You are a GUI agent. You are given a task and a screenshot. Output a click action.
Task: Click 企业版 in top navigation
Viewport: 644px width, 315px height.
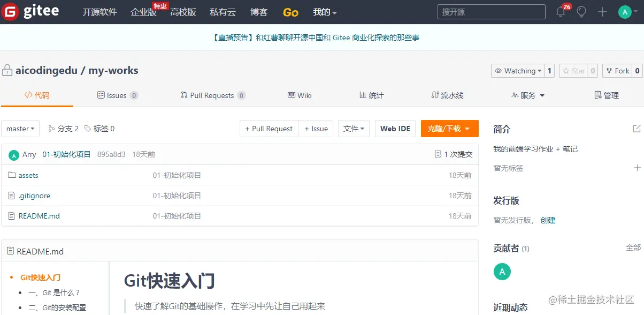(143, 12)
